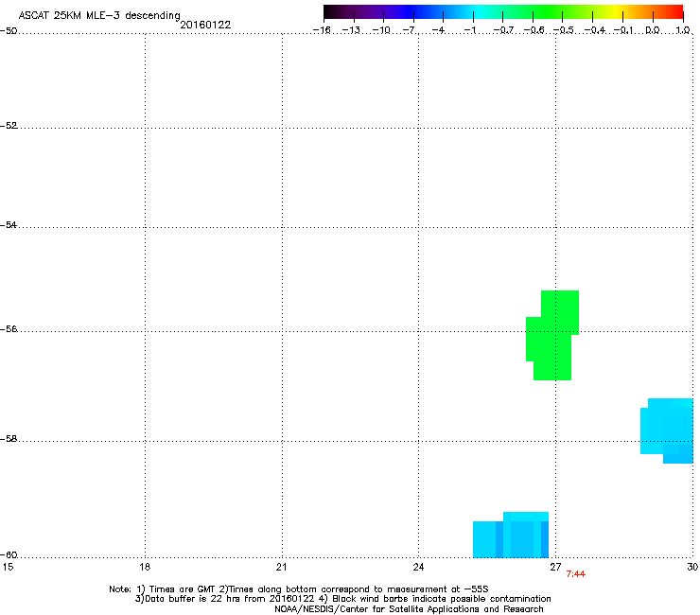
Task: Click the color bar label '-7'
Action: [x=410, y=30]
